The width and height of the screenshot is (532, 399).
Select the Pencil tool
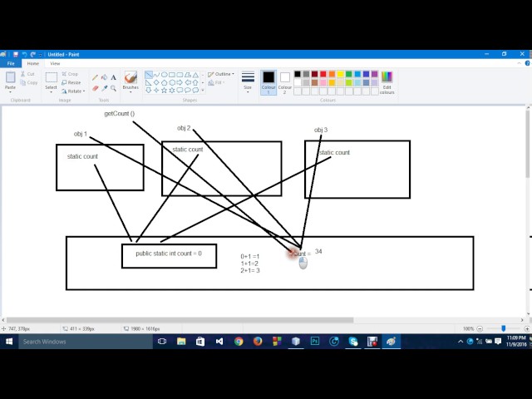click(95, 77)
